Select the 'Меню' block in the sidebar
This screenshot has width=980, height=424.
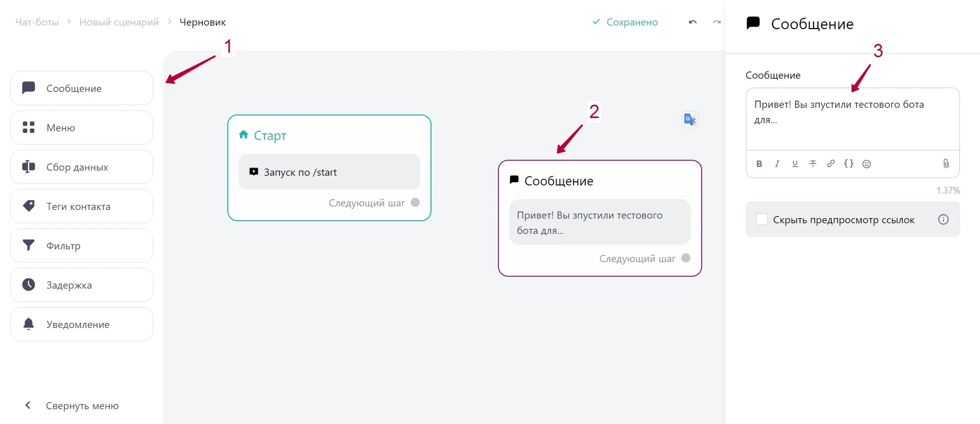[x=82, y=128]
